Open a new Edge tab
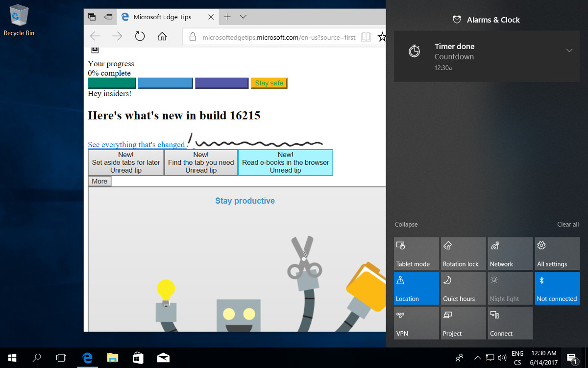The image size is (588, 368). coord(227,17)
